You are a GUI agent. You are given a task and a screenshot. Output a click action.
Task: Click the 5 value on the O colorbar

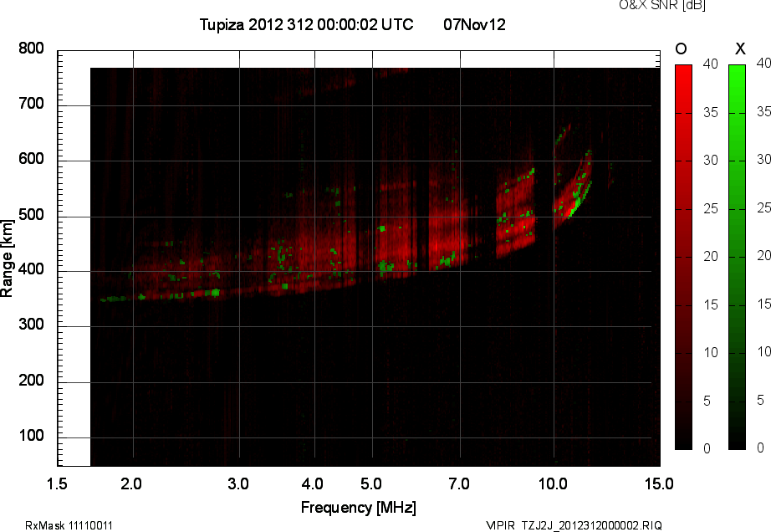click(707, 401)
